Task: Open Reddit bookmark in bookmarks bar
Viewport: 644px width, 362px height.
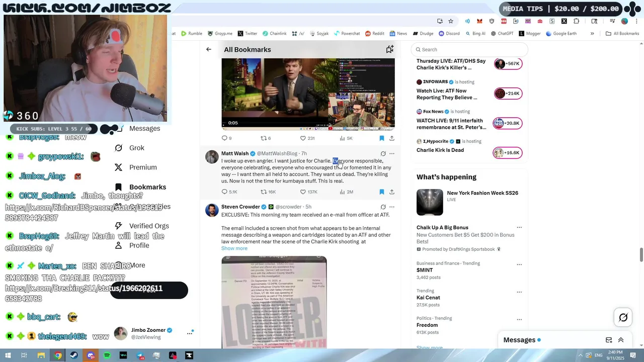Action: [x=375, y=34]
